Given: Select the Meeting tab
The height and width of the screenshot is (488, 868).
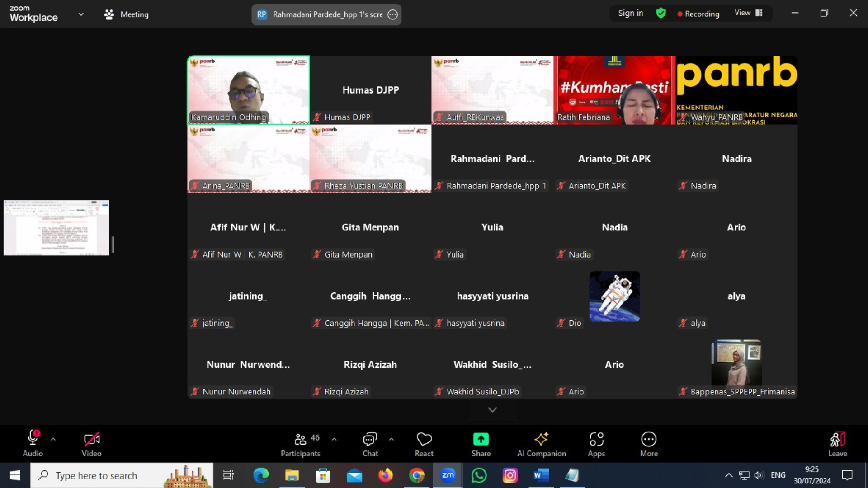Looking at the screenshot, I should pyautogui.click(x=126, y=14).
